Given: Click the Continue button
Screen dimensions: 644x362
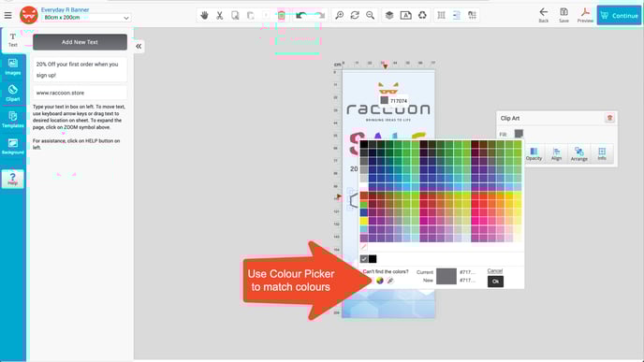Looking at the screenshot, I should [619, 16].
